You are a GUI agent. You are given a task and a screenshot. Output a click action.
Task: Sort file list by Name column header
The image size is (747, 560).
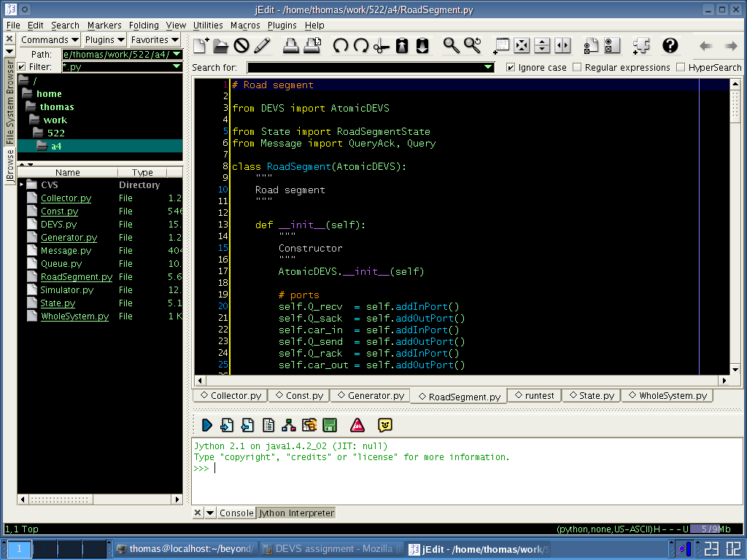point(68,172)
